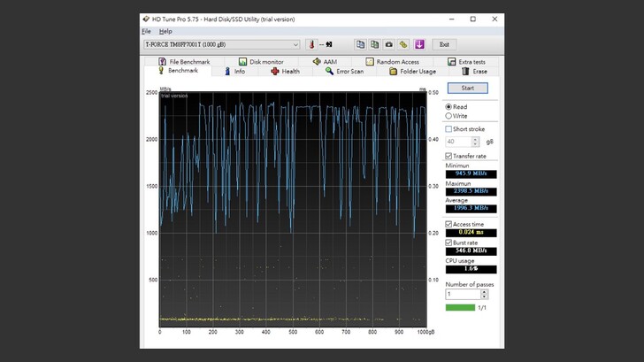Click the yellow options tool icon
This screenshot has height=362, width=644.
click(x=403, y=44)
